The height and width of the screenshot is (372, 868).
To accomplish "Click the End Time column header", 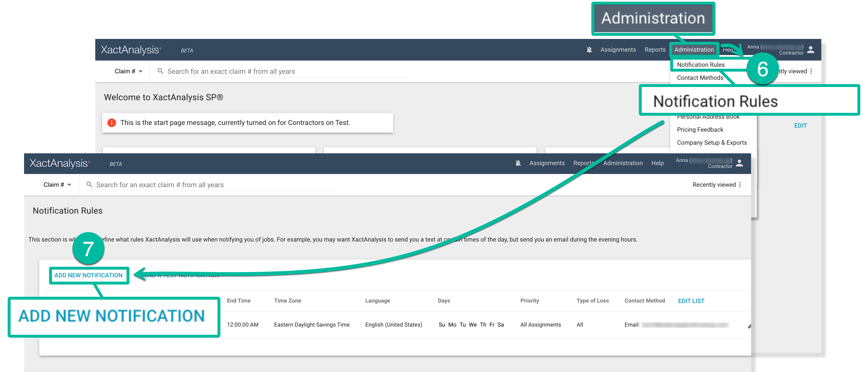I will pyautogui.click(x=239, y=301).
